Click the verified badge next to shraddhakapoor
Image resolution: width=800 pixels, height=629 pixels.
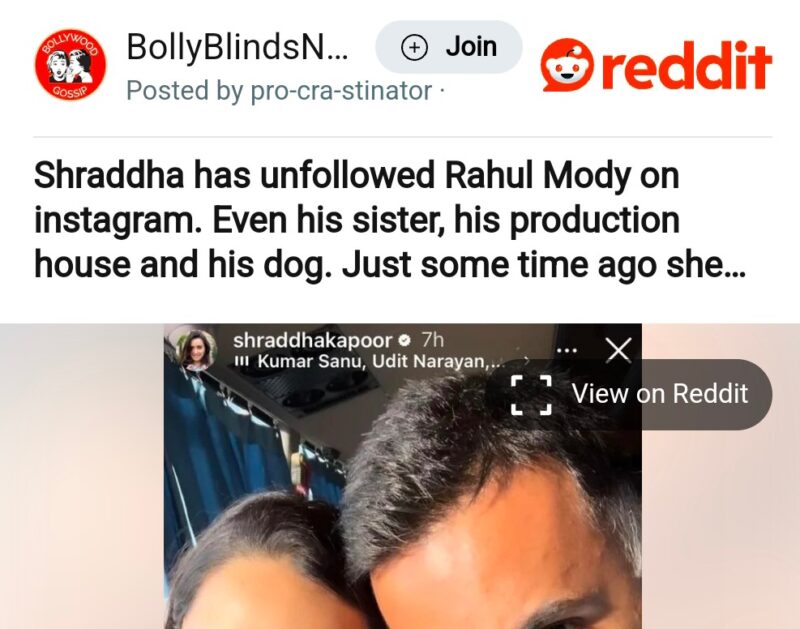(x=405, y=340)
